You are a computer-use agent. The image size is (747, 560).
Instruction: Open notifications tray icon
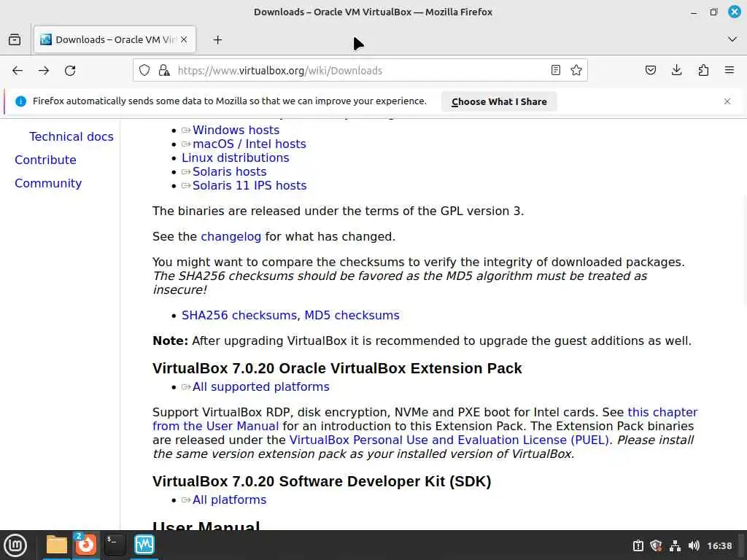pyautogui.click(x=638, y=545)
